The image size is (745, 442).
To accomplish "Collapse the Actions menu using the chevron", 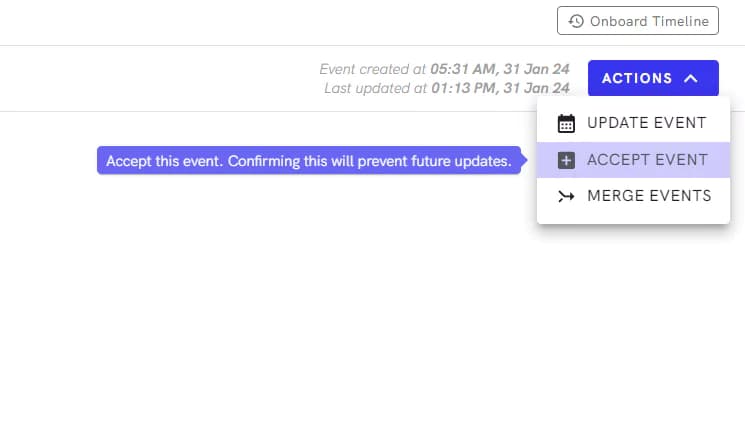I will point(691,78).
